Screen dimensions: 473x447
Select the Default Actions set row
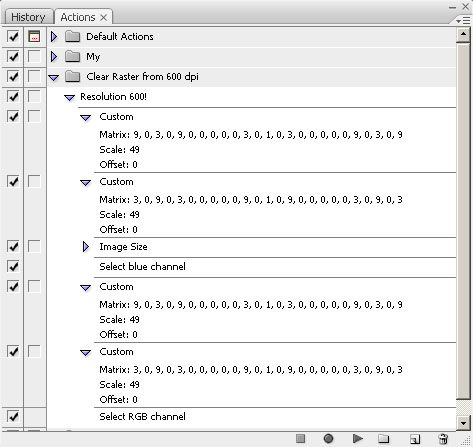coord(252,36)
